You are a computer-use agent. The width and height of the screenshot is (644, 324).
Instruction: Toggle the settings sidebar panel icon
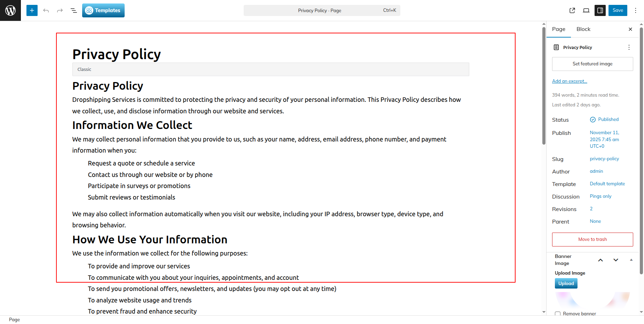pos(600,10)
